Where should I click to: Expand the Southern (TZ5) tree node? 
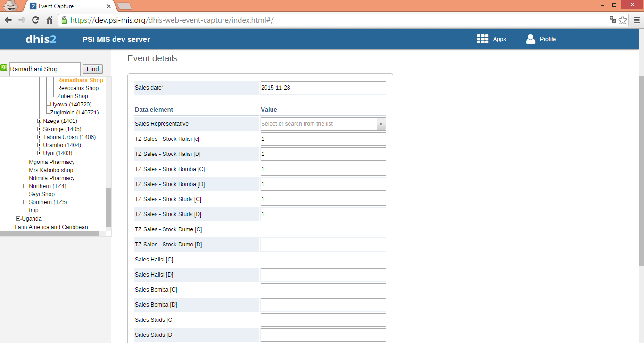tap(25, 202)
